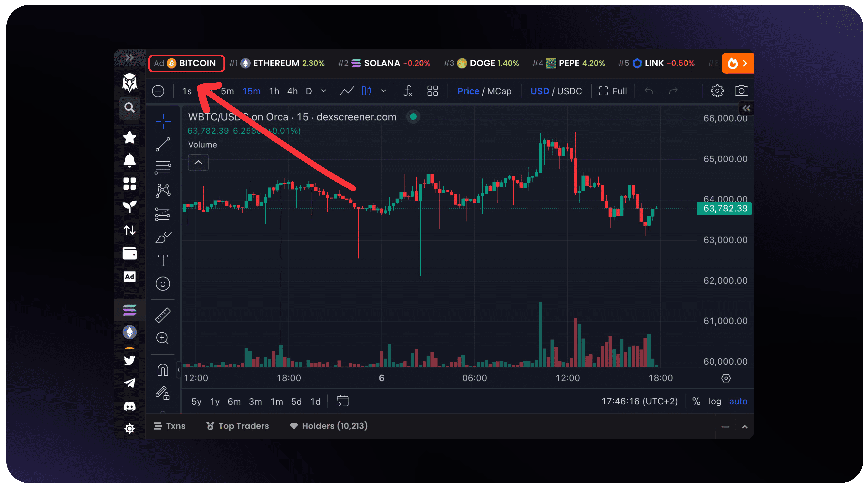Select the 1s timeframe
Image resolution: width=868 pixels, height=488 pixels.
[x=187, y=91]
